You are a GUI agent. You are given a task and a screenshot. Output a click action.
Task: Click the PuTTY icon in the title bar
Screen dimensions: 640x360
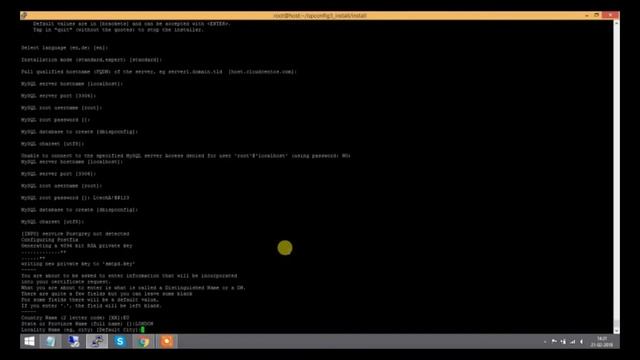tap(24, 16)
